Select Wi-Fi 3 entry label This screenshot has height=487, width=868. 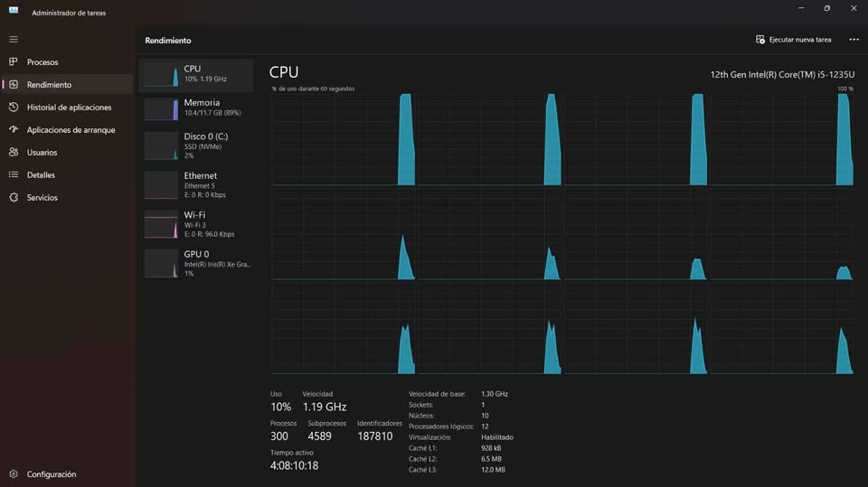pyautogui.click(x=196, y=224)
